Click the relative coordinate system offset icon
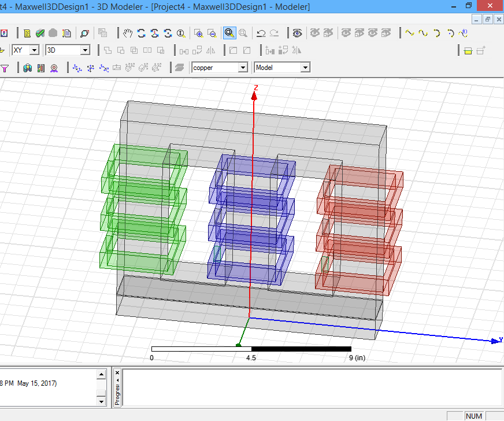504x421 pixels. 77,68
